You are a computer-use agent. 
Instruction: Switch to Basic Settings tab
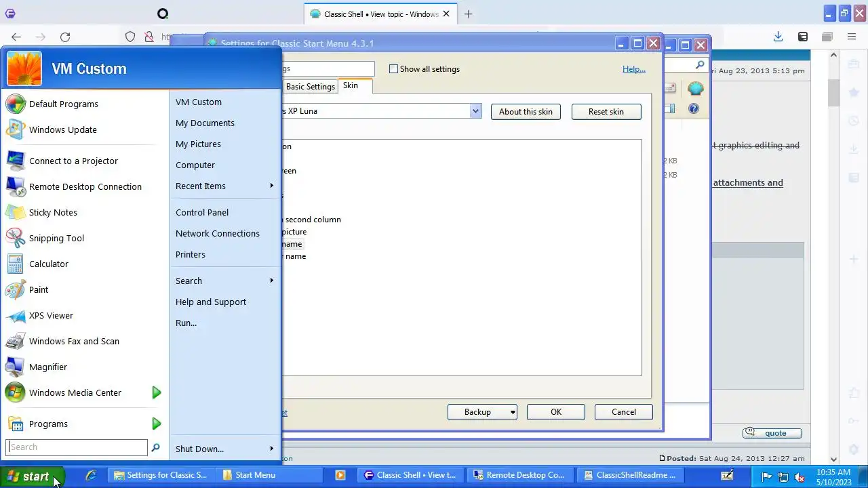pos(310,87)
